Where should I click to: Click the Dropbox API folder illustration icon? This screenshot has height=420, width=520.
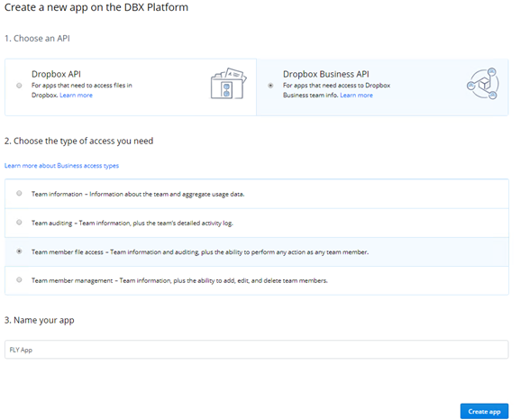[229, 84]
